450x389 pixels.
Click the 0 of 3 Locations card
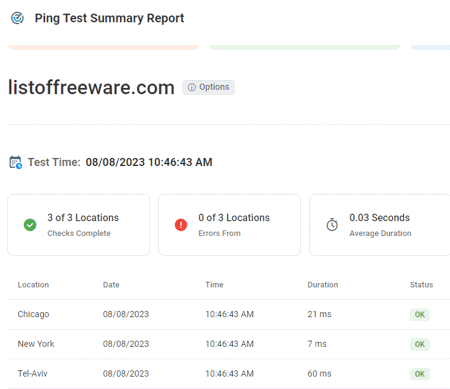(230, 225)
